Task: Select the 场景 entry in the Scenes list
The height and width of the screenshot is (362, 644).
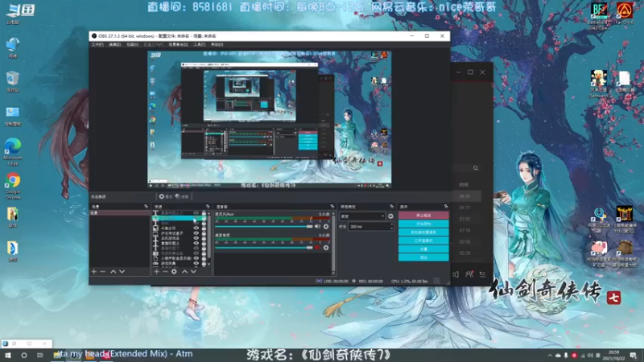Action: (119, 213)
